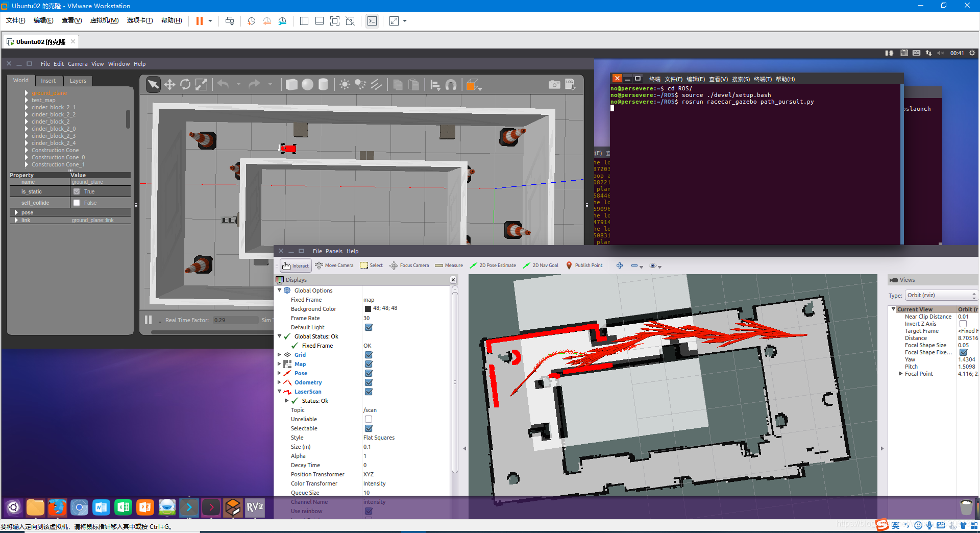This screenshot has height=533, width=980.
Task: Toggle the Invert Z Axis checkbox
Action: (963, 324)
